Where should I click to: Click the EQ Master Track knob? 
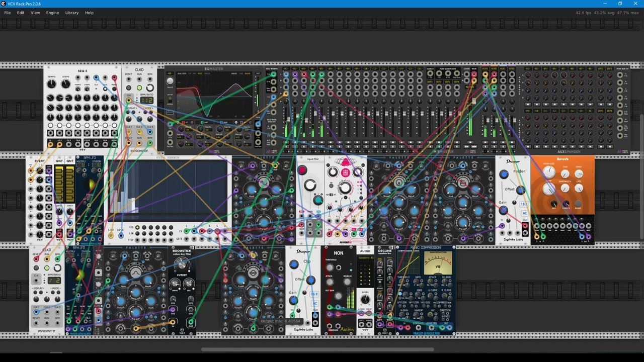[170, 81]
